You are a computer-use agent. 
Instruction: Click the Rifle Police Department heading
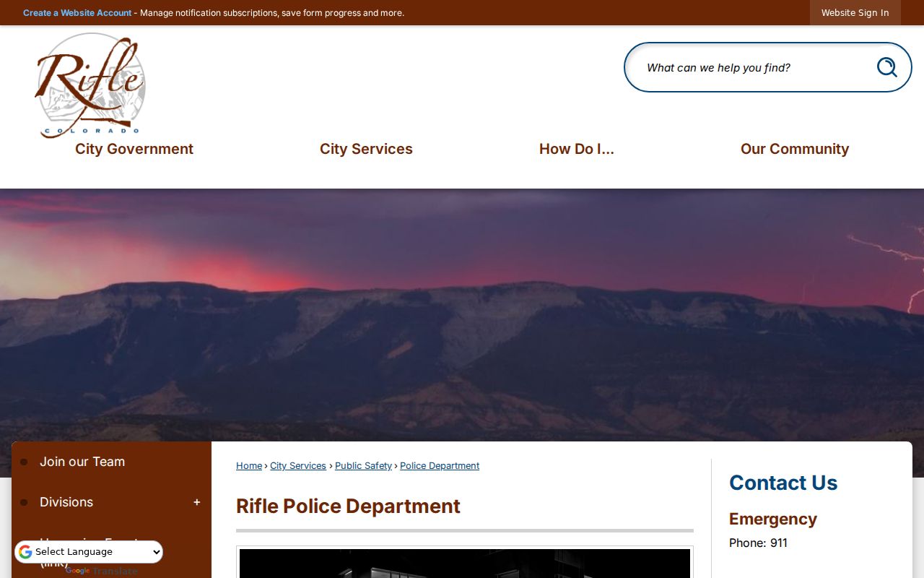click(348, 506)
